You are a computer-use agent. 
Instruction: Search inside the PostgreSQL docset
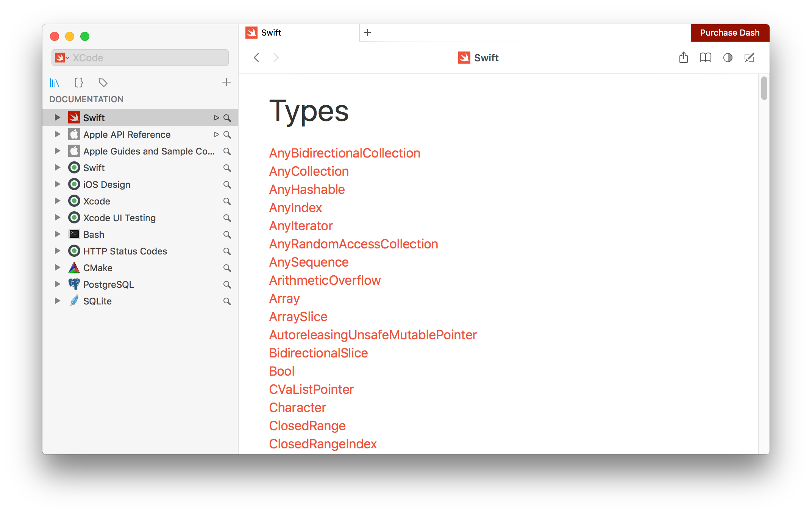[227, 284]
